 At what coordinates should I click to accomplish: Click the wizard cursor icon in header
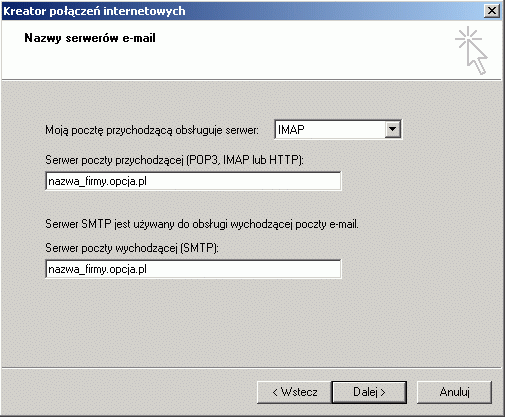pos(471,50)
